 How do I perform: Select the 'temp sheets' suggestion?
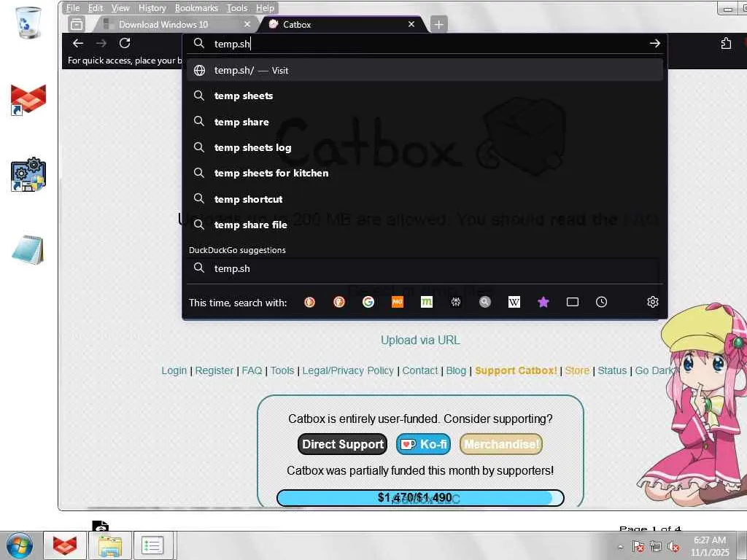[425, 96]
